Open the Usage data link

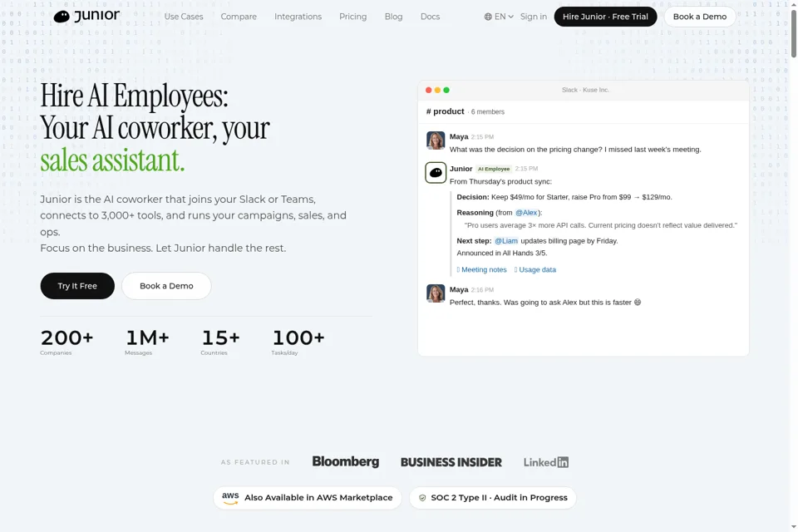[535, 270]
